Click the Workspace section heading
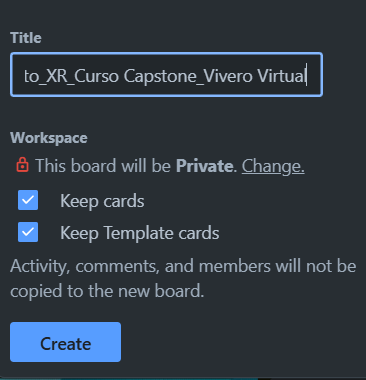Screen dimensions: 366x380 coord(49,138)
